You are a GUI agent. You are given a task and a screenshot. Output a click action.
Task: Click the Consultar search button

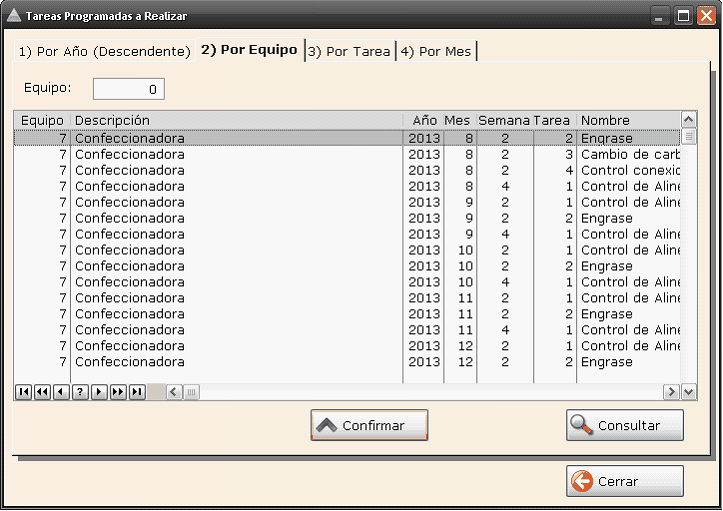[x=625, y=425]
